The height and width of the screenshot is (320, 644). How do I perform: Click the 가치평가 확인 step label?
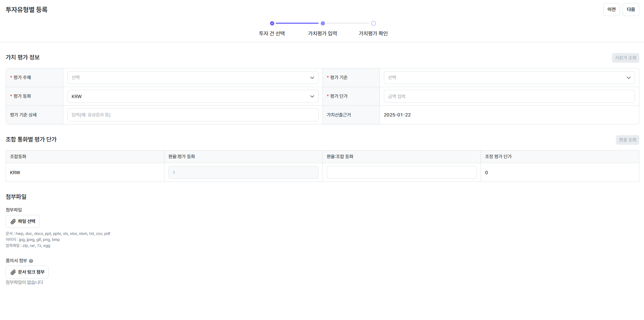(x=373, y=33)
